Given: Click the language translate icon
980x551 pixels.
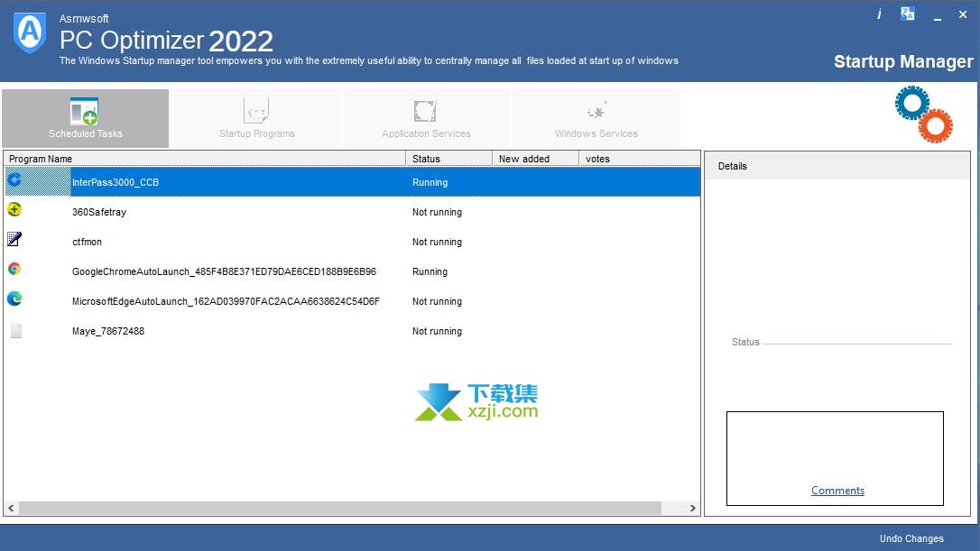Looking at the screenshot, I should (x=908, y=14).
